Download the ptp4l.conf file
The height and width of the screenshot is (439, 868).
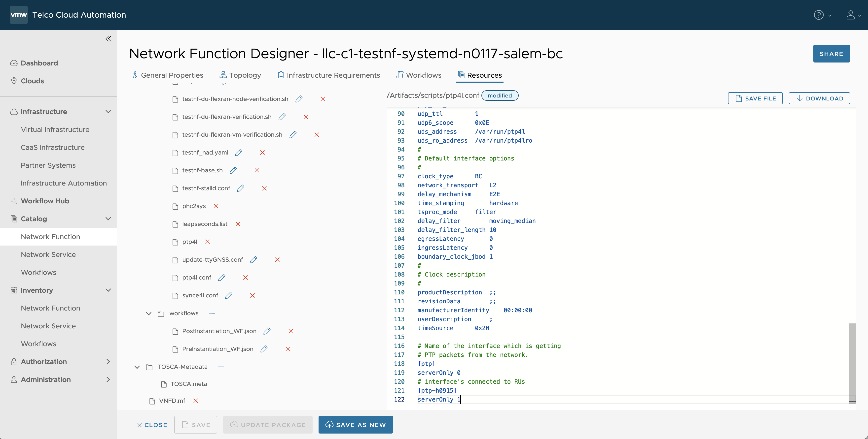pos(819,98)
